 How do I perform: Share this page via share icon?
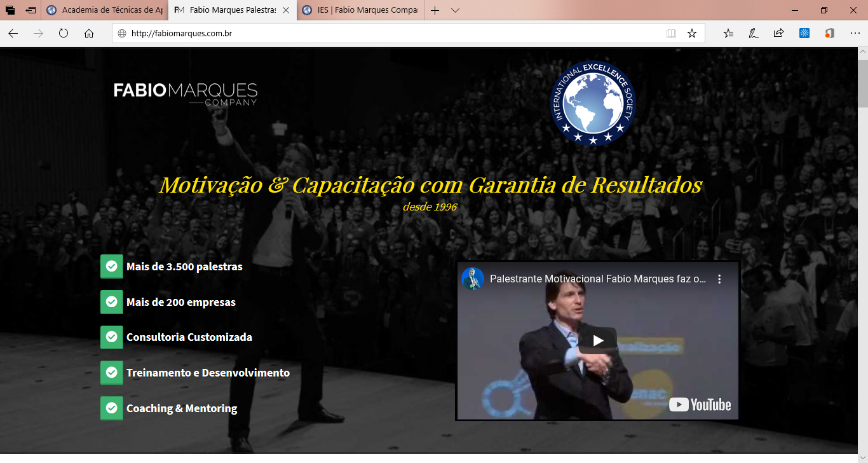pos(778,34)
